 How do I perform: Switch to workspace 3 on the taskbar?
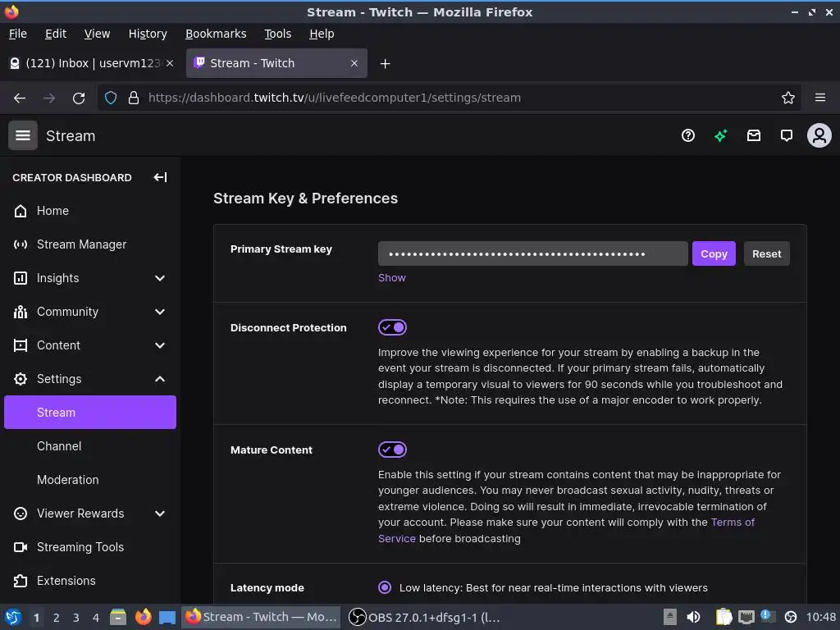[76, 618]
